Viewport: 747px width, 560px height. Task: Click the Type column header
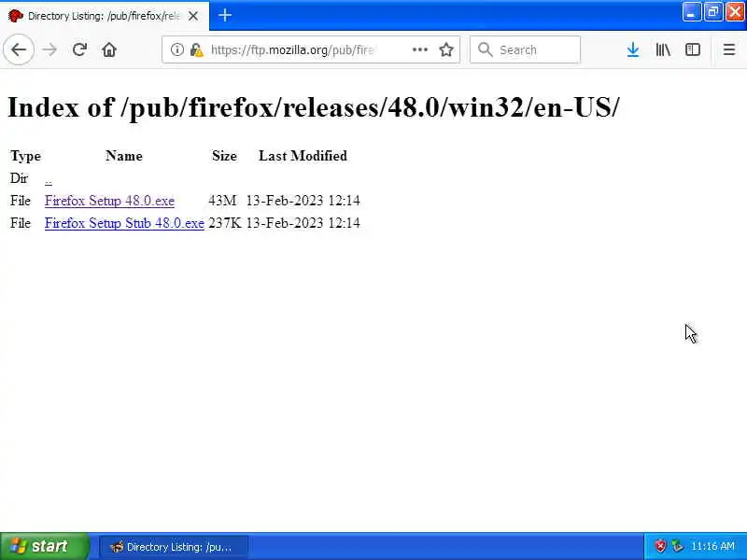pyautogui.click(x=26, y=156)
